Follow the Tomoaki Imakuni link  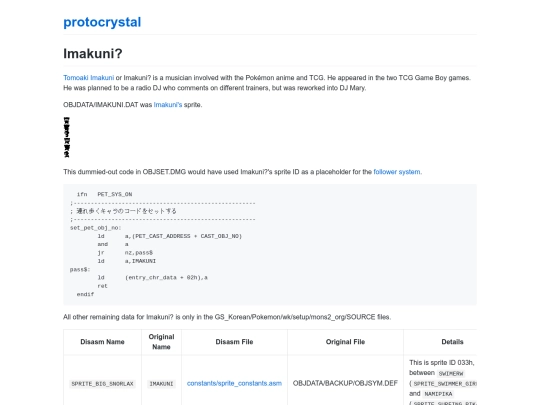[89, 78]
